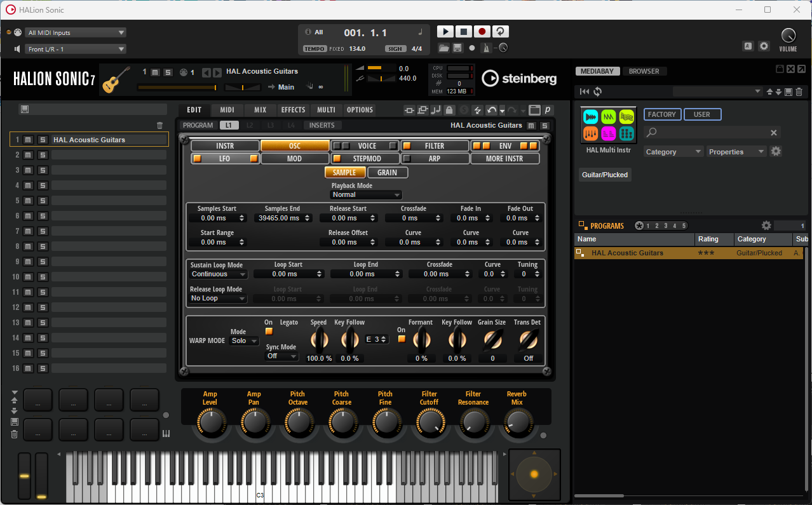812x505 pixels.
Task: Open the MediaBay Category filter dropdown
Action: (673, 152)
